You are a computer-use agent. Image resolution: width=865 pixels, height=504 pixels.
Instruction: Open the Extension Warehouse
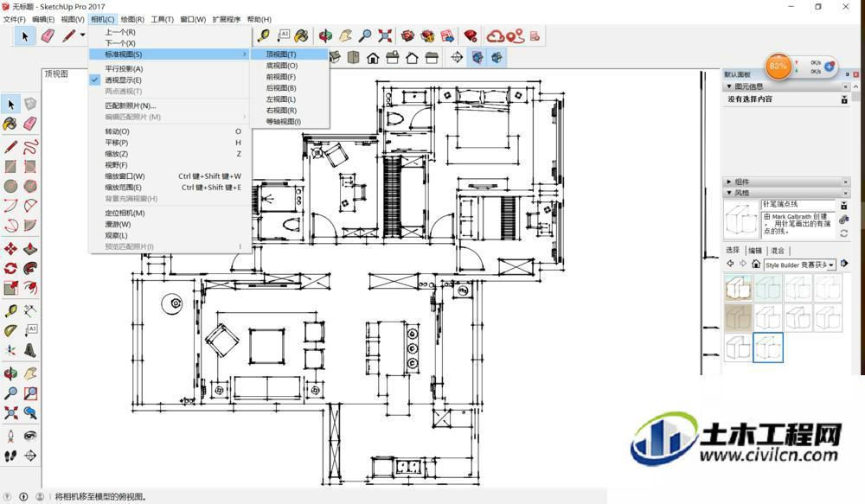(x=427, y=36)
